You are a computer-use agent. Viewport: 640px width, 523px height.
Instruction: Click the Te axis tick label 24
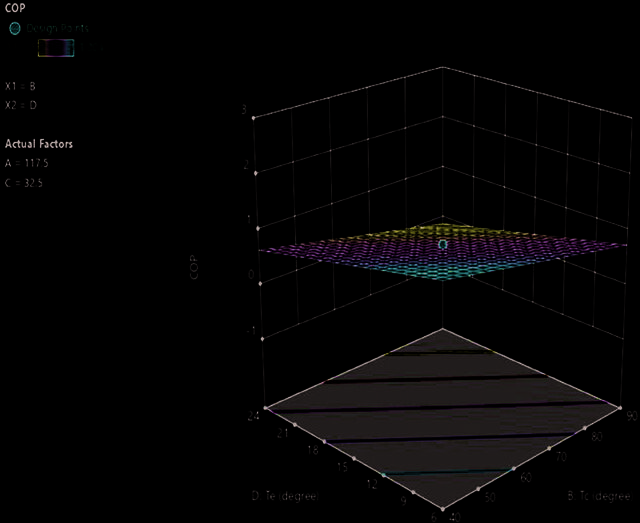pos(254,417)
